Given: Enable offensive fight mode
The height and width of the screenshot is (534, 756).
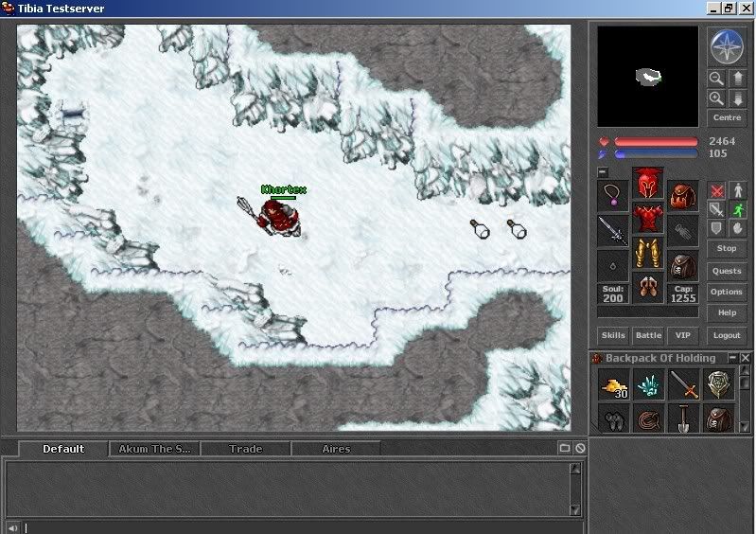Looking at the screenshot, I should [x=716, y=190].
